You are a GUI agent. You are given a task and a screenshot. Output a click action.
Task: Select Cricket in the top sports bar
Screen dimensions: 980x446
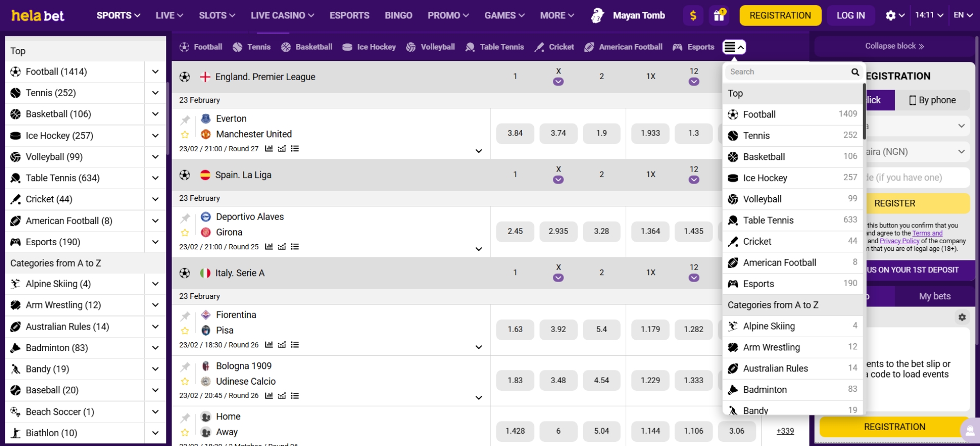click(554, 47)
